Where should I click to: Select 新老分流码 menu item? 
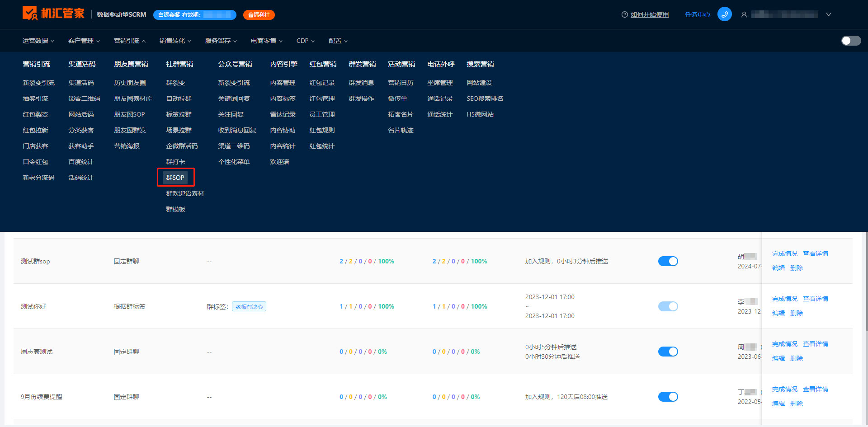point(39,178)
